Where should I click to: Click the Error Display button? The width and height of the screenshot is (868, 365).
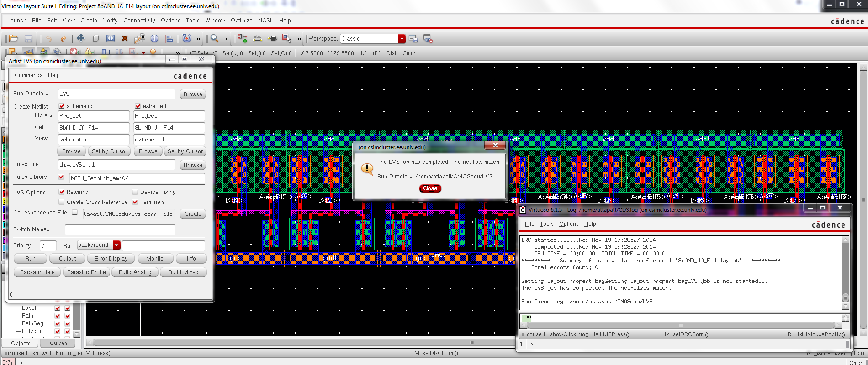(111, 259)
